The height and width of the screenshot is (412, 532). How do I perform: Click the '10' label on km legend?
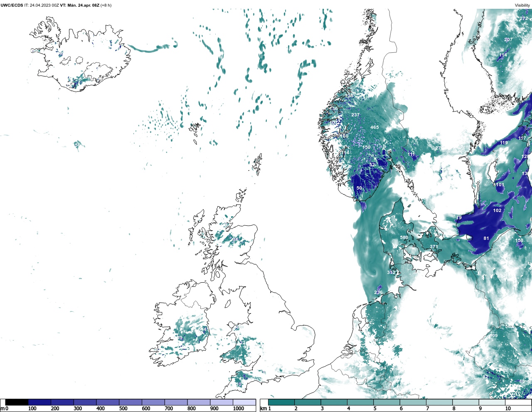click(508, 409)
